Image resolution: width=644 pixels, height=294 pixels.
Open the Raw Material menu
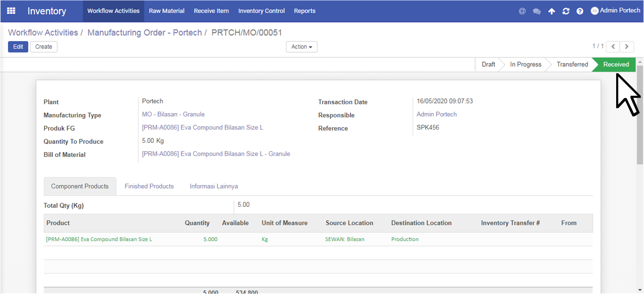[x=167, y=11]
